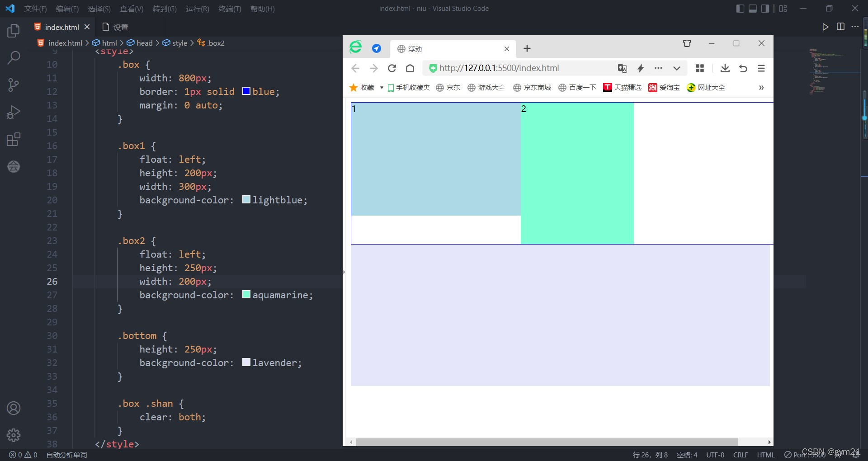Click CRLF in the status bar
This screenshot has height=461, width=868.
[741, 455]
